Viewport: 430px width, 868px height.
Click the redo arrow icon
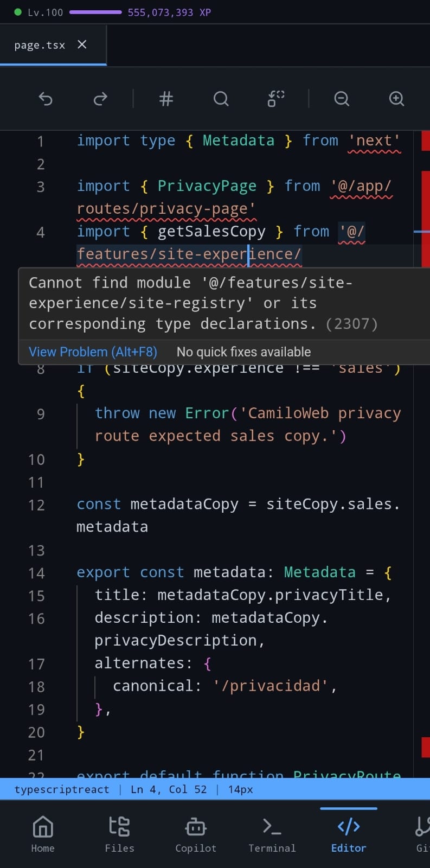pos(100,99)
